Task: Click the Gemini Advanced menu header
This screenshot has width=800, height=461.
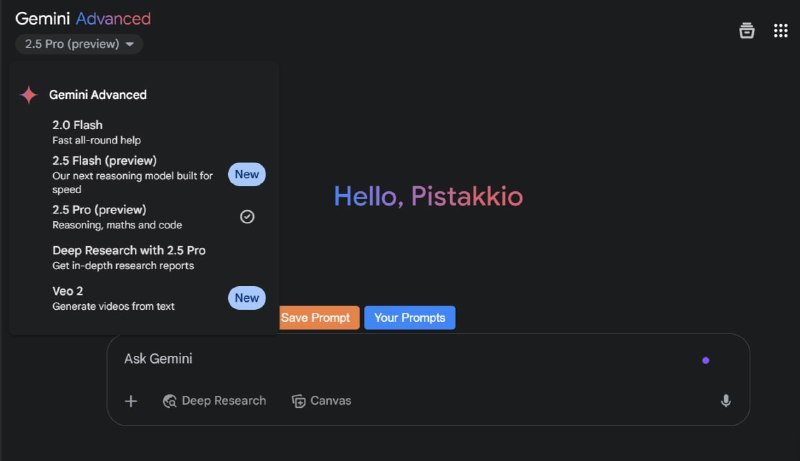Action: tap(98, 95)
